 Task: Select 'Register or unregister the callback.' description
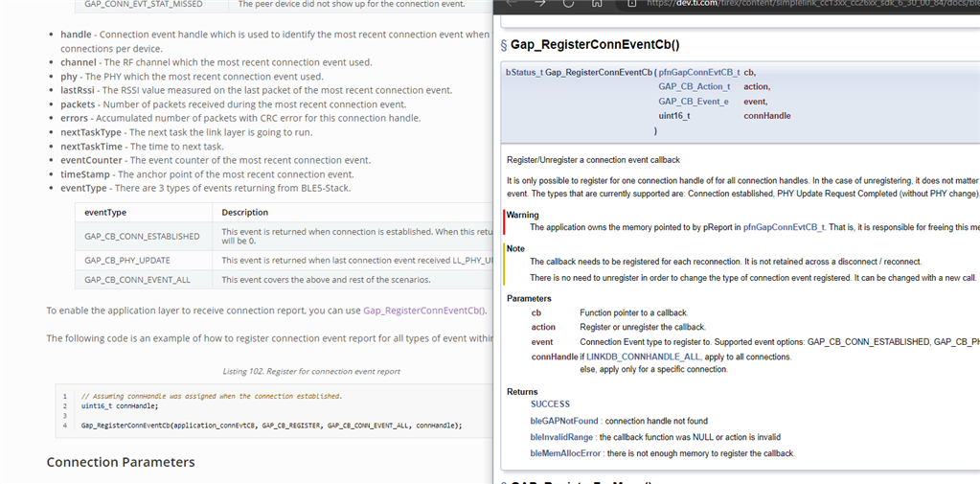643,327
